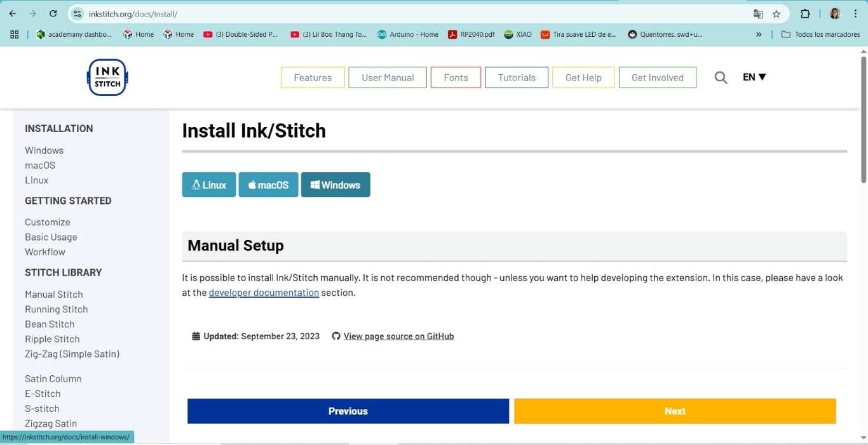Open the Get Help menu item
This screenshot has width=868, height=445.
point(583,77)
